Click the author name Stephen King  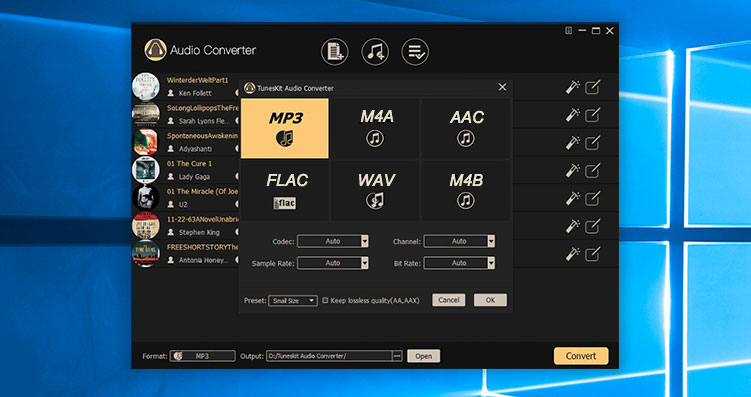pyautogui.click(x=199, y=232)
